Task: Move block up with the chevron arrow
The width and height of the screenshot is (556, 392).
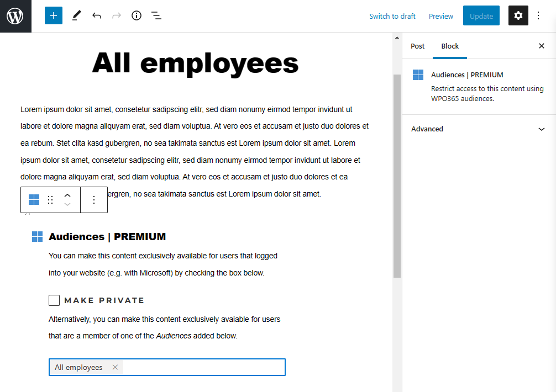Action: (67, 195)
